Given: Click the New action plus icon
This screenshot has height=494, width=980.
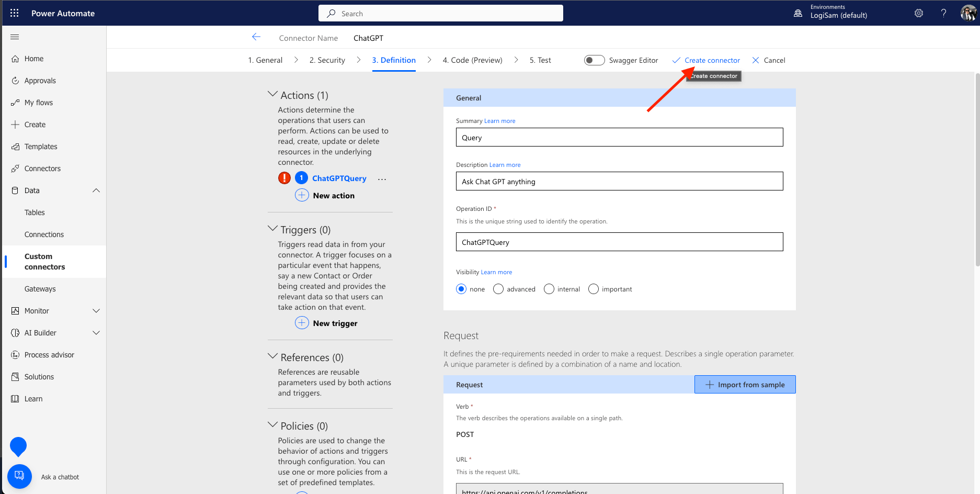Looking at the screenshot, I should [x=302, y=195].
